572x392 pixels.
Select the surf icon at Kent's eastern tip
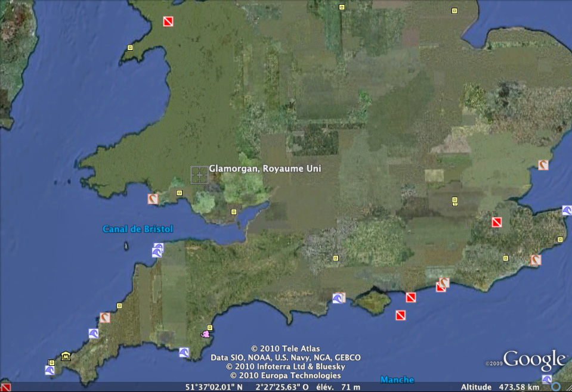[x=567, y=210]
